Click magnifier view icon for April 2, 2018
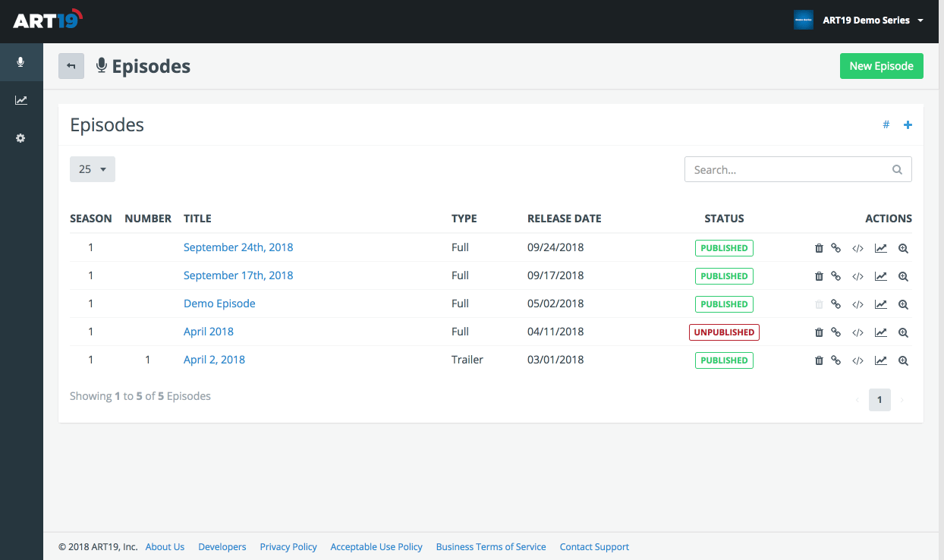Screen dimensions: 944x560 coord(903,360)
